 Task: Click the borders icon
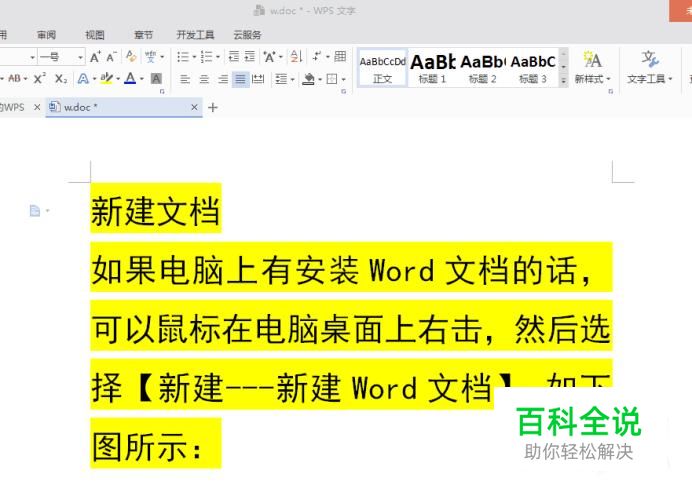coord(331,79)
